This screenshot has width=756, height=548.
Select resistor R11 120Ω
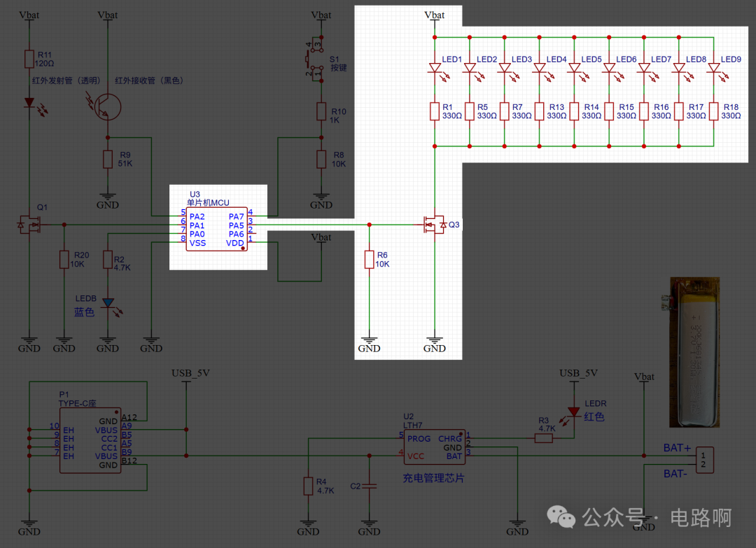coord(29,59)
